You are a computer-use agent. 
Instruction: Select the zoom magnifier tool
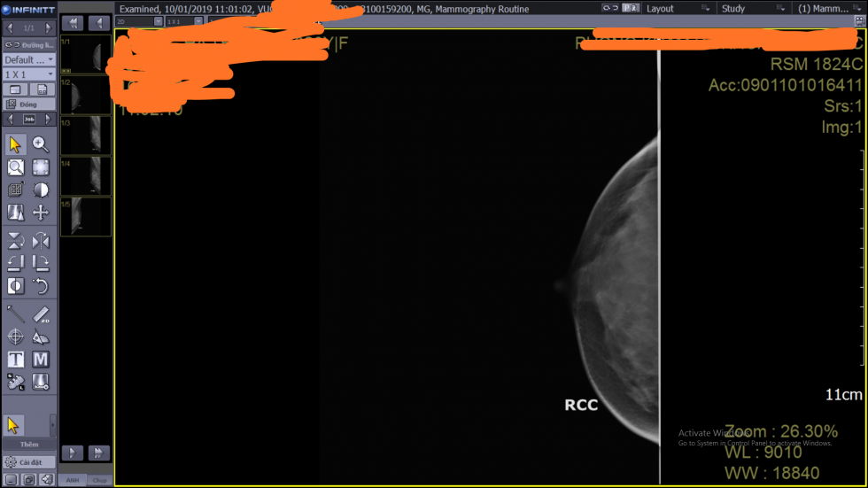[x=41, y=144]
